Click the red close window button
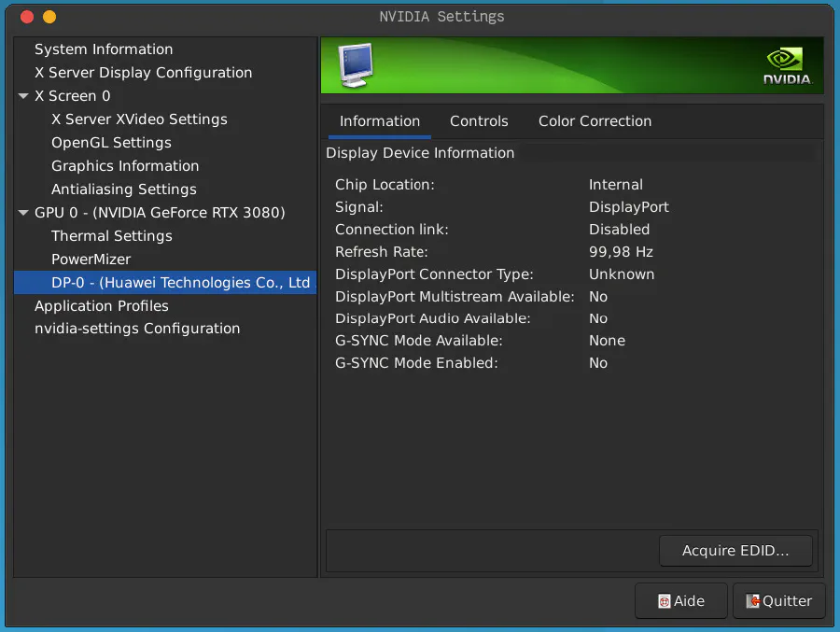This screenshot has height=632, width=840. click(x=27, y=17)
